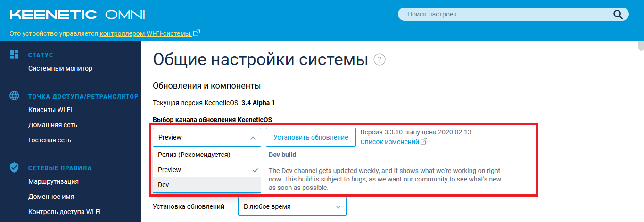This screenshot has width=644, height=222.
Task: Click the access point globe icon
Action: coord(14,96)
